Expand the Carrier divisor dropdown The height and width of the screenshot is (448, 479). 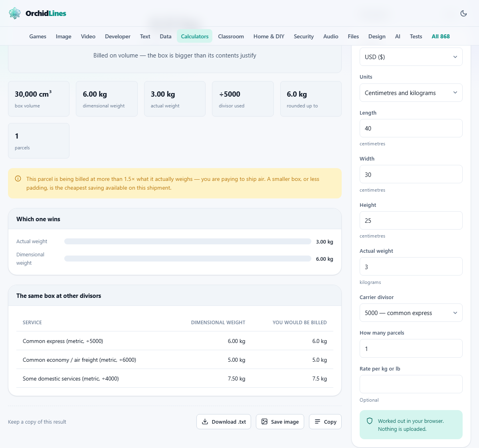click(411, 313)
